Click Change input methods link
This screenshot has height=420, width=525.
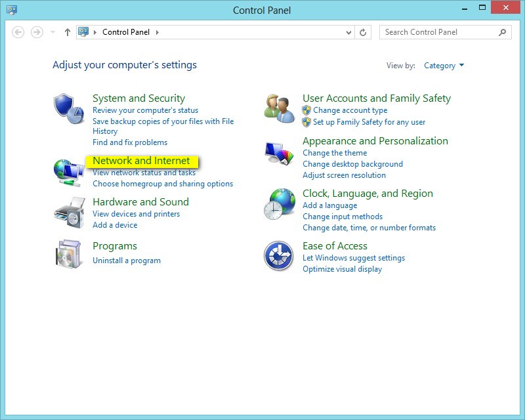pyautogui.click(x=343, y=217)
